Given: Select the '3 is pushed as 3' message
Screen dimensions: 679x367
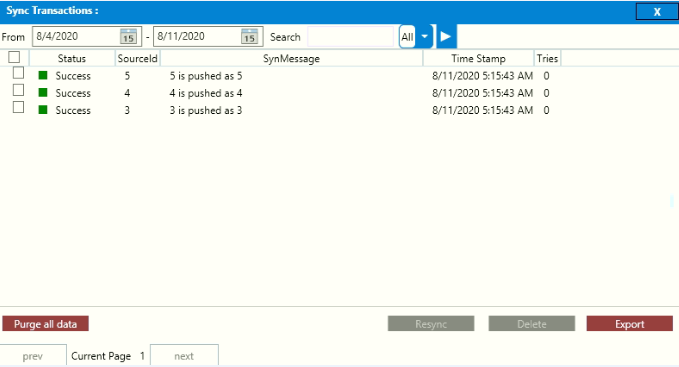Looking at the screenshot, I should (206, 110).
